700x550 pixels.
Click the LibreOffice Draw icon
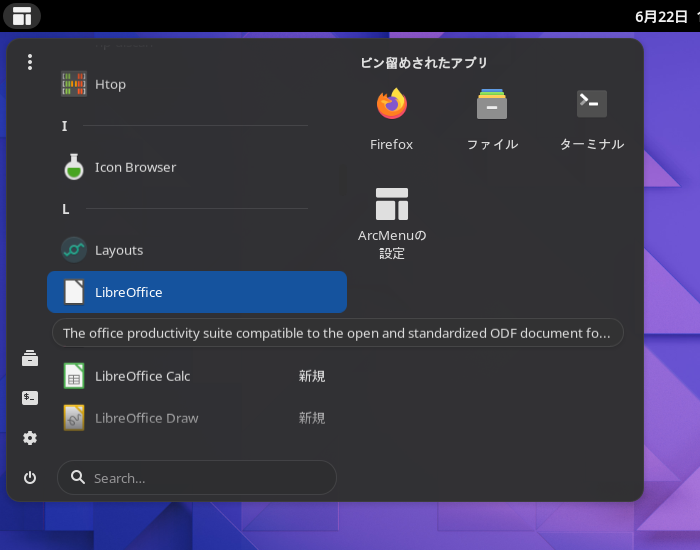coord(74,418)
